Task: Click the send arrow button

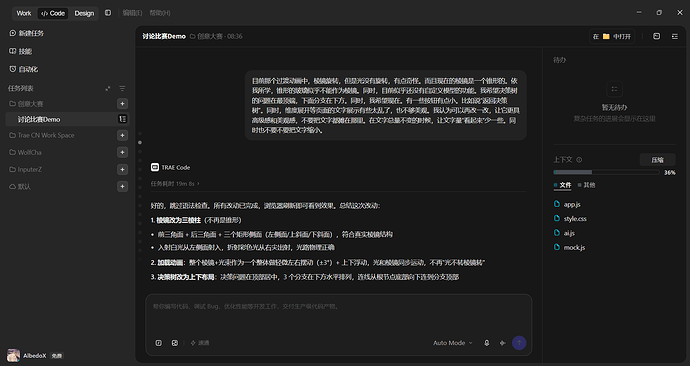Action: point(519,343)
